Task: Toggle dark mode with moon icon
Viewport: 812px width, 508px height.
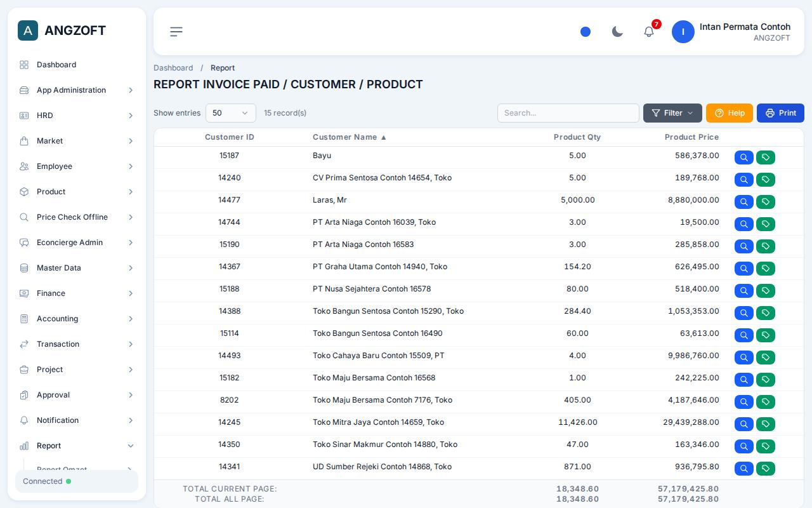Action: pos(617,32)
